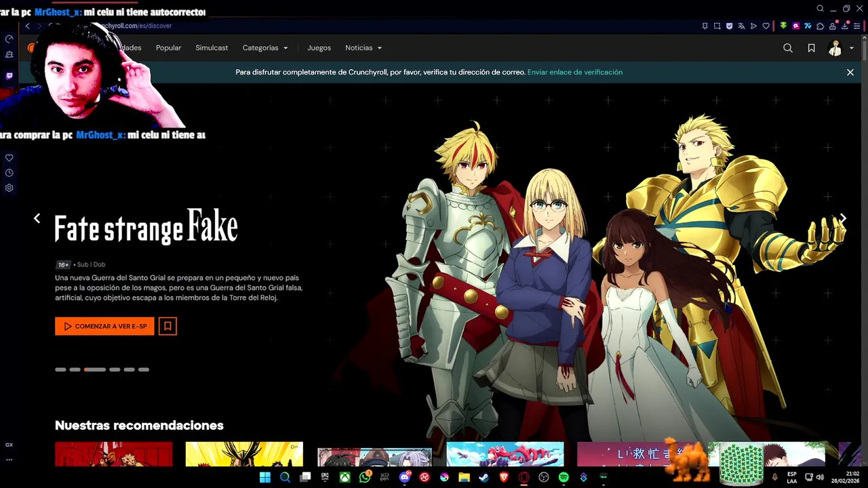Open the volume speaker tray icon
The image size is (868, 488).
click(821, 477)
